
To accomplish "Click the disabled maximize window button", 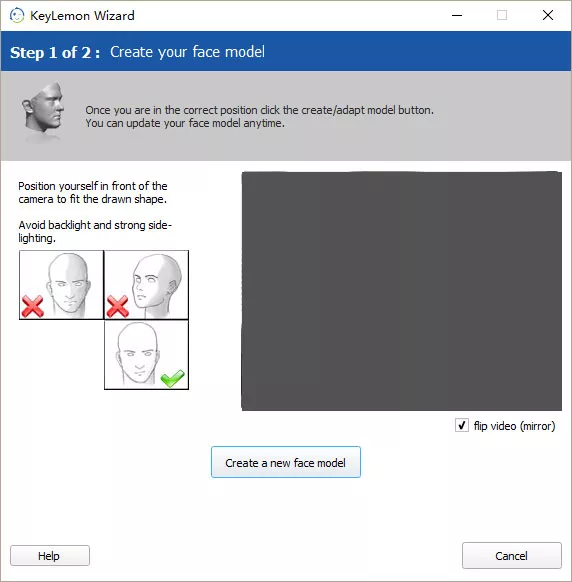I will [502, 16].
